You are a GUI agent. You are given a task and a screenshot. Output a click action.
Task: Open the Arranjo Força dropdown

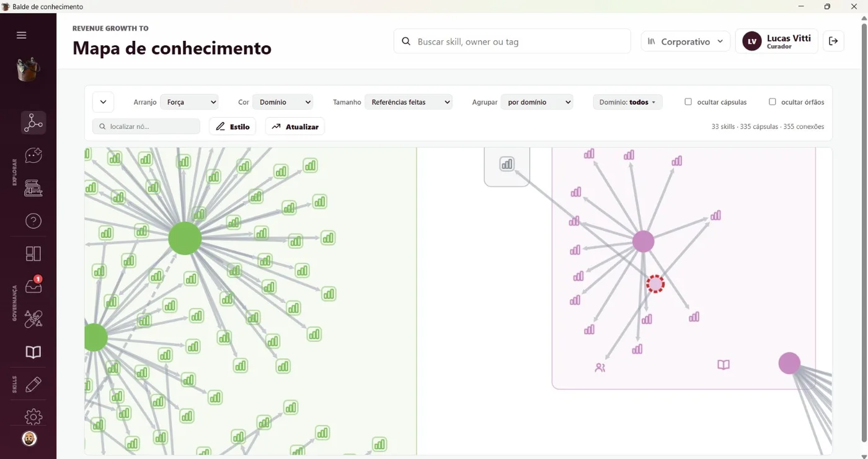click(189, 102)
